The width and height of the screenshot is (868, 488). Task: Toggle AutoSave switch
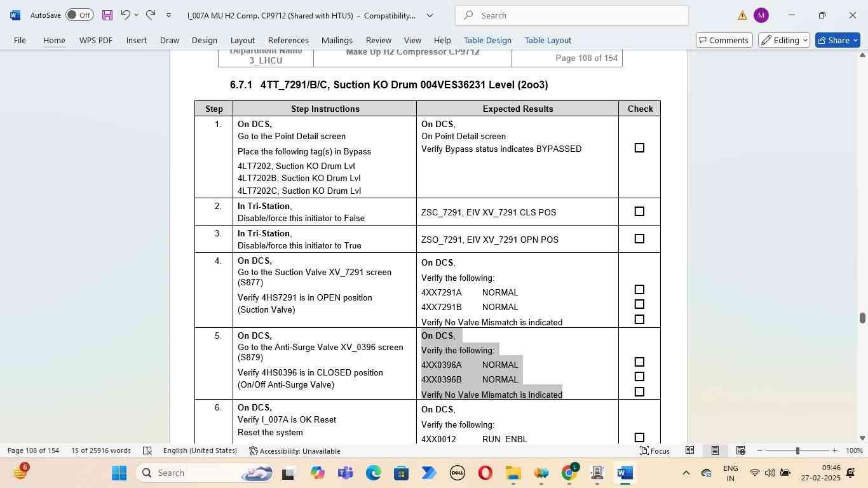79,15
